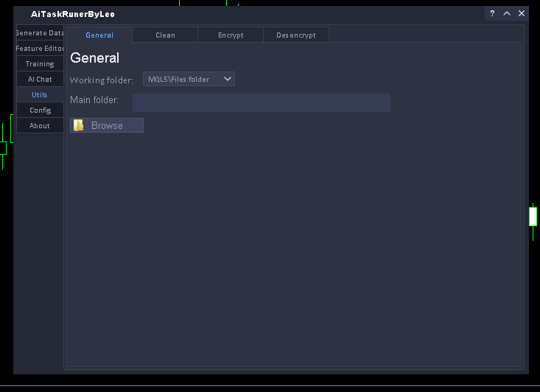Click into the Main folder text field
The image size is (540, 392).
pos(261,102)
